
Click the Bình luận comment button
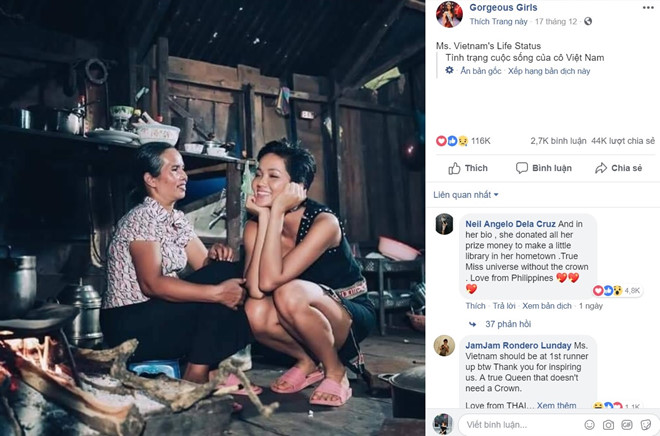pos(545,168)
